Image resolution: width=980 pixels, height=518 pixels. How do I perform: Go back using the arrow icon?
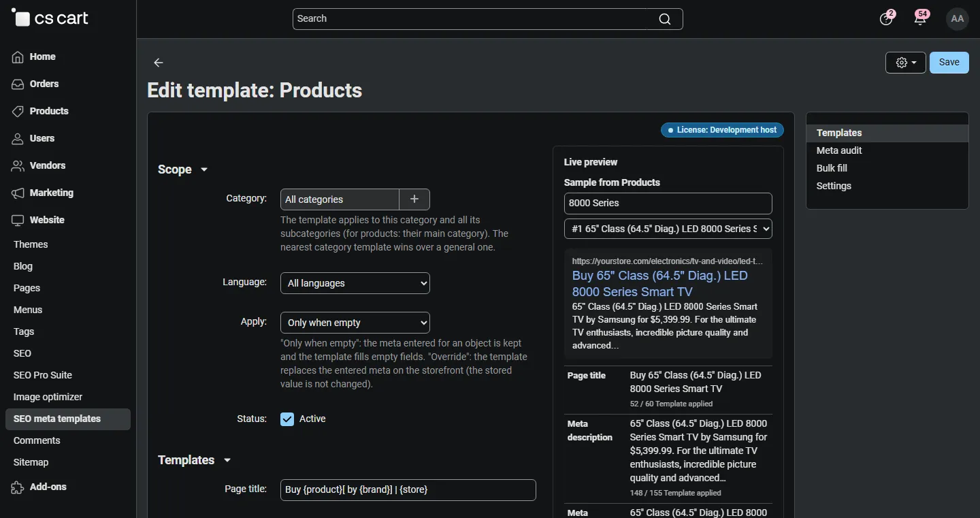[x=159, y=63]
